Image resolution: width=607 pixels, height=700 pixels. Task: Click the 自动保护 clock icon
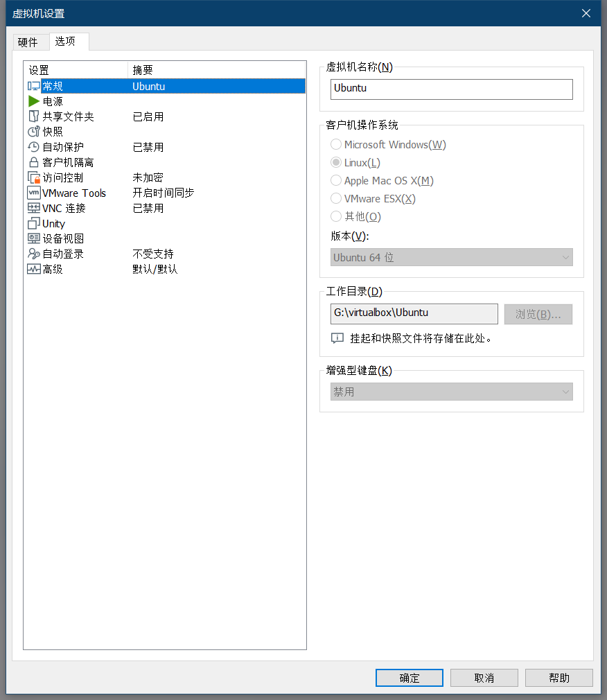pos(34,147)
